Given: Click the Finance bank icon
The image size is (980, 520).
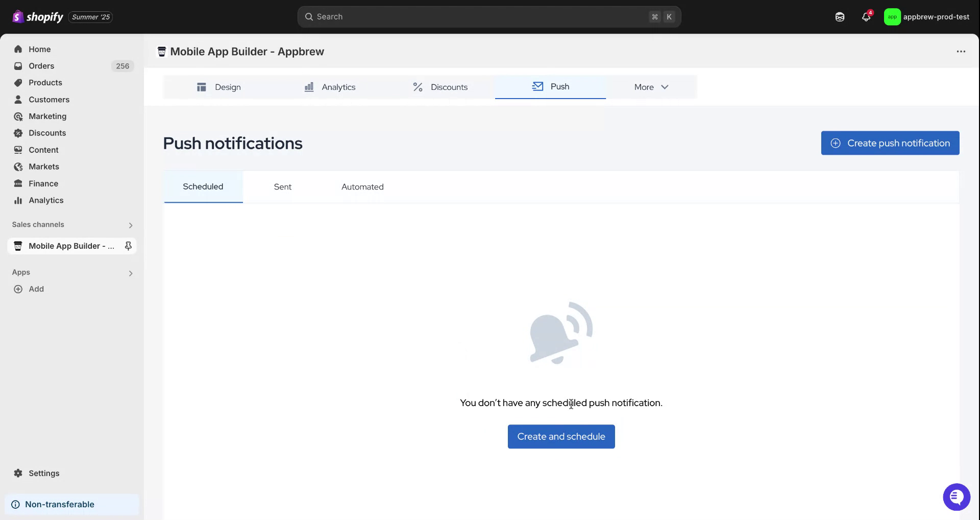Looking at the screenshot, I should pos(18,183).
